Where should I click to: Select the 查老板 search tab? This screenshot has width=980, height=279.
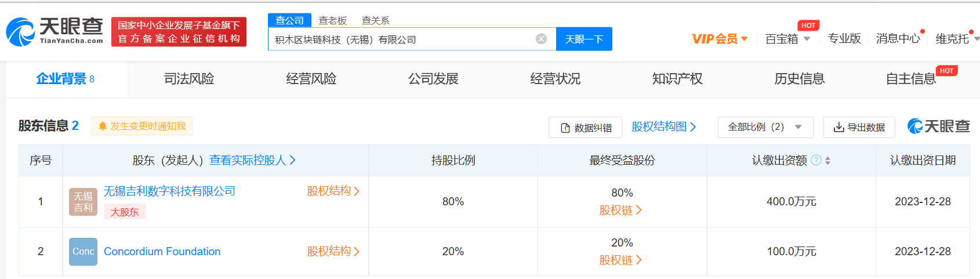333,20
